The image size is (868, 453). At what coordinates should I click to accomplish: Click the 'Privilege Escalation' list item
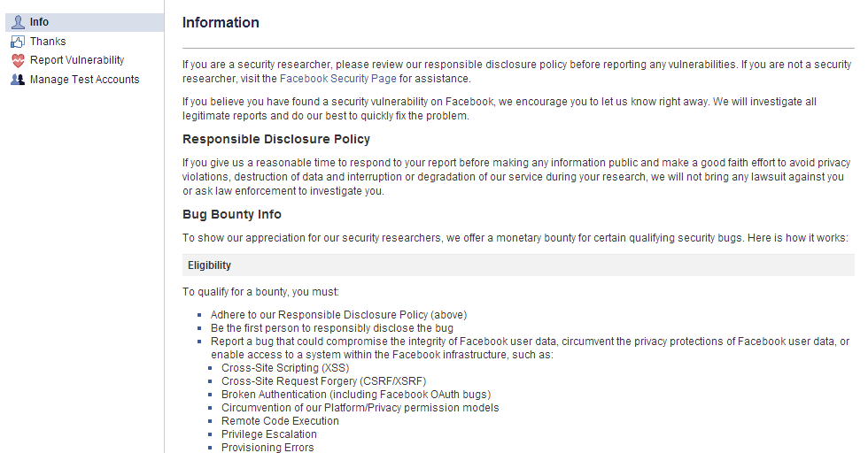coord(269,434)
